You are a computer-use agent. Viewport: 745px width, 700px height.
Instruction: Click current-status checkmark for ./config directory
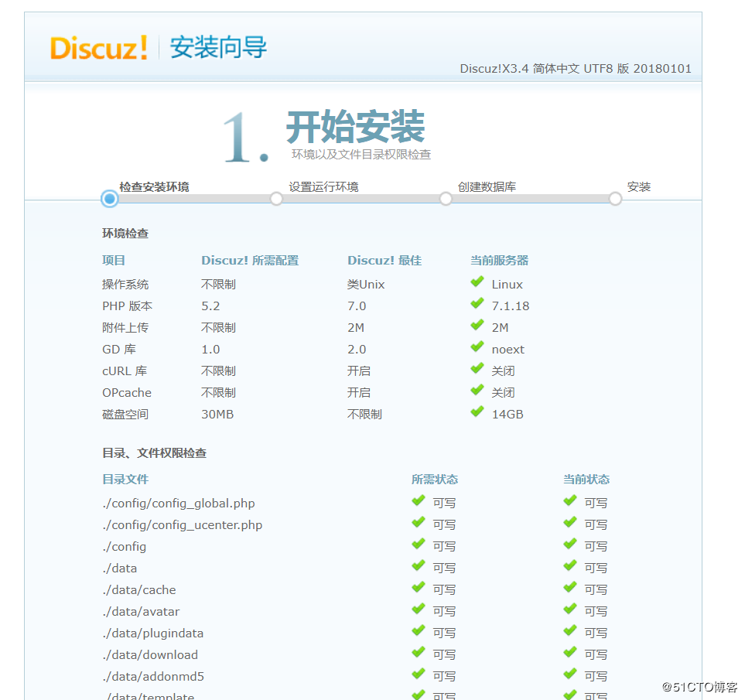tap(569, 545)
